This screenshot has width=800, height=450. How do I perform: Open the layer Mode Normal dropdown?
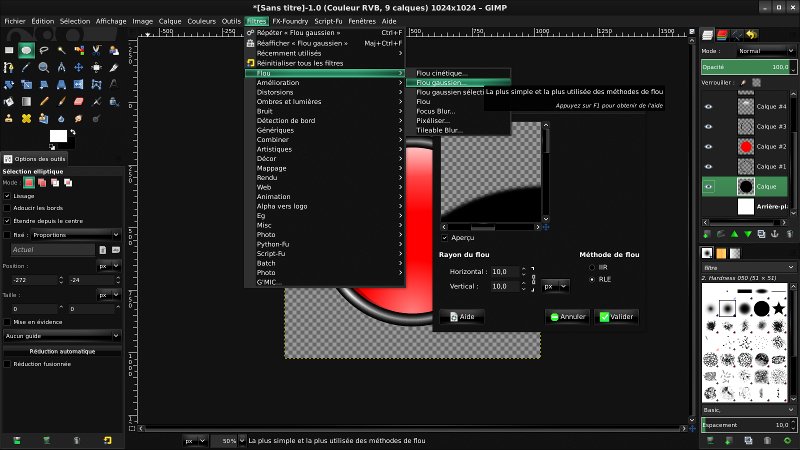pyautogui.click(x=766, y=51)
